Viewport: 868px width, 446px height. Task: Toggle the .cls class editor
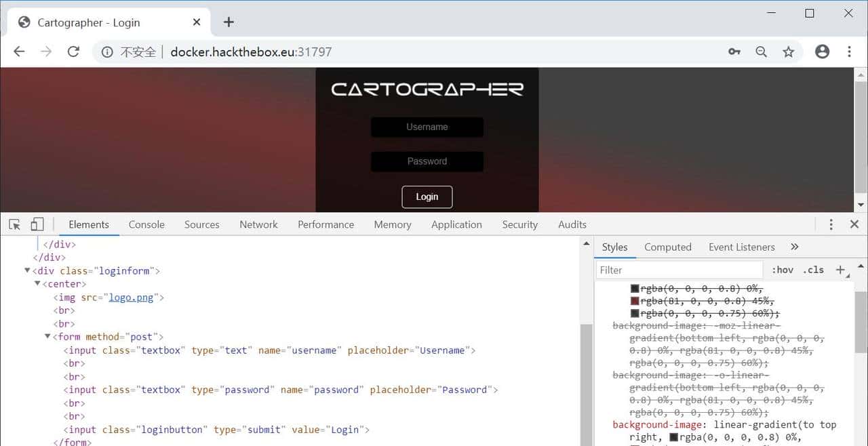click(811, 270)
